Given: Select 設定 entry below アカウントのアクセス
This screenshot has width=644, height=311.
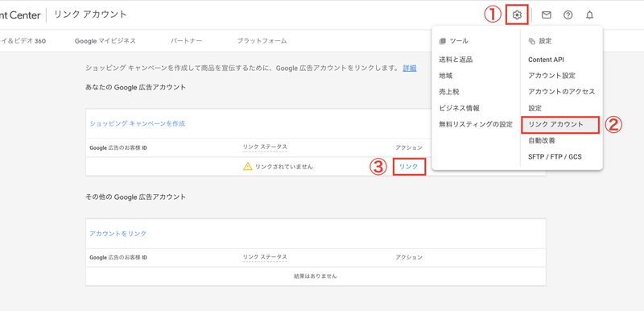Looking at the screenshot, I should click(535, 108).
